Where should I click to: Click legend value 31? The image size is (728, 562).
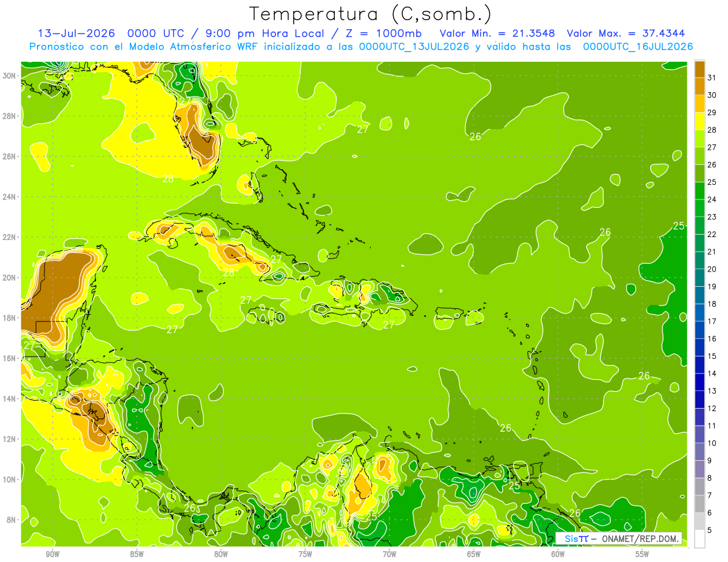[712, 77]
